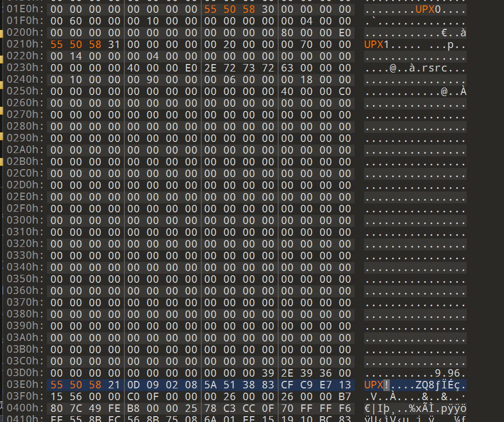The height and width of the screenshot is (422, 504).
Task: Click byte 20 in row 0210h
Action: click(x=230, y=45)
